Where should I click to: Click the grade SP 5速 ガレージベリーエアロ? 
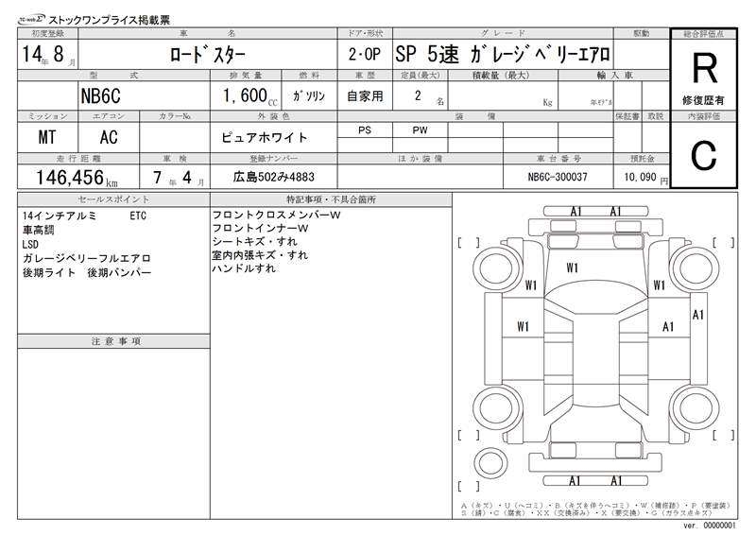click(x=503, y=54)
